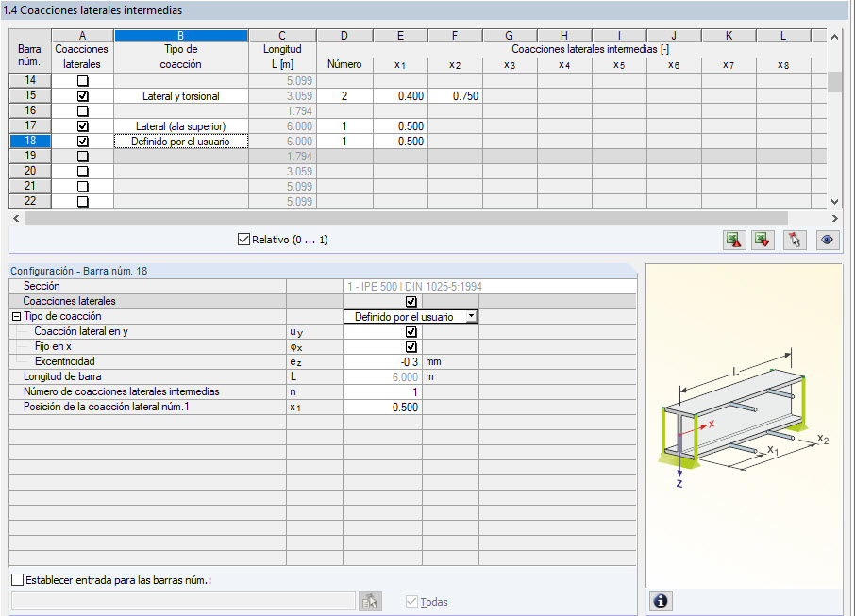Click the horizontal scroll left arrow
Image resolution: width=855 pixels, height=616 pixels.
click(x=16, y=219)
